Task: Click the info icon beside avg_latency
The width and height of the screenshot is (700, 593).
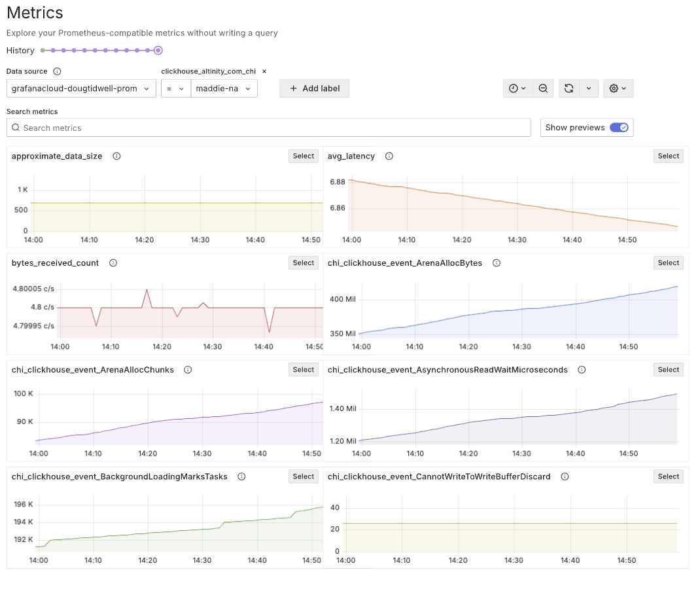Action: (389, 156)
